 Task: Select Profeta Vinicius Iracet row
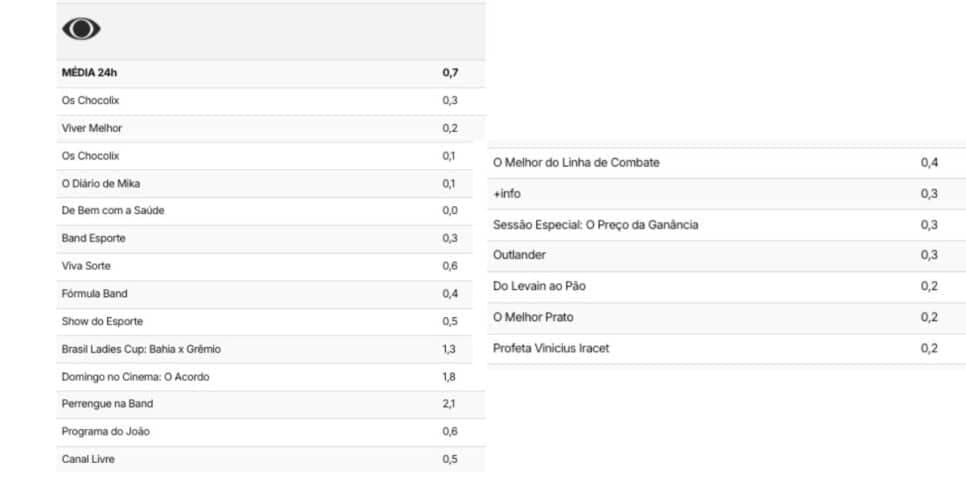click(x=727, y=349)
